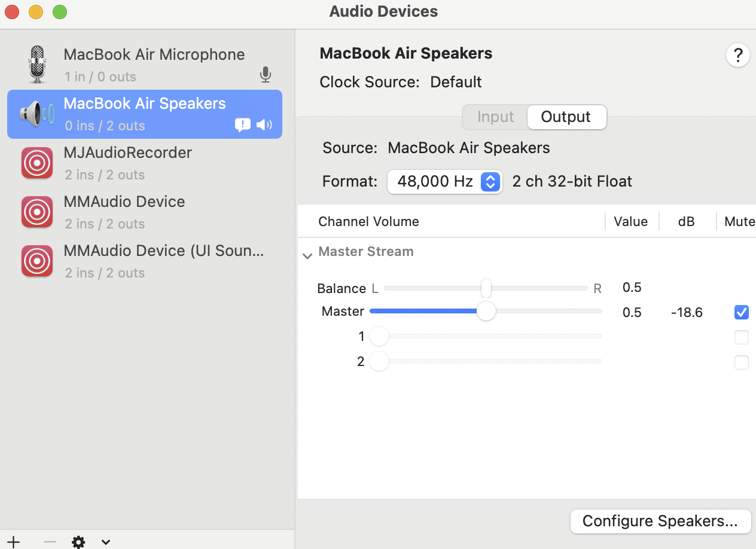Click the MMAudio Device (UI Sounds) icon
The width and height of the screenshot is (756, 549).
(37, 261)
